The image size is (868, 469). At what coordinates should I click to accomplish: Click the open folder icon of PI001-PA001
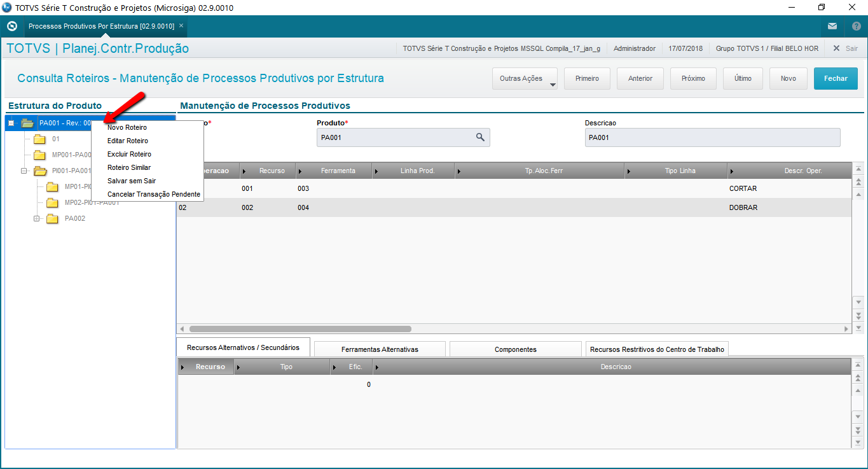(40, 171)
